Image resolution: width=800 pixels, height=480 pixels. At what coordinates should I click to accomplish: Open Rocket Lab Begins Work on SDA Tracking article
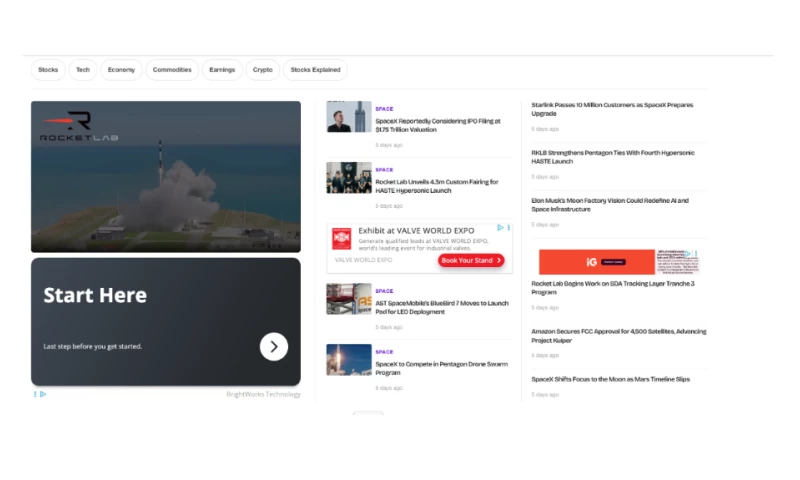pos(613,288)
